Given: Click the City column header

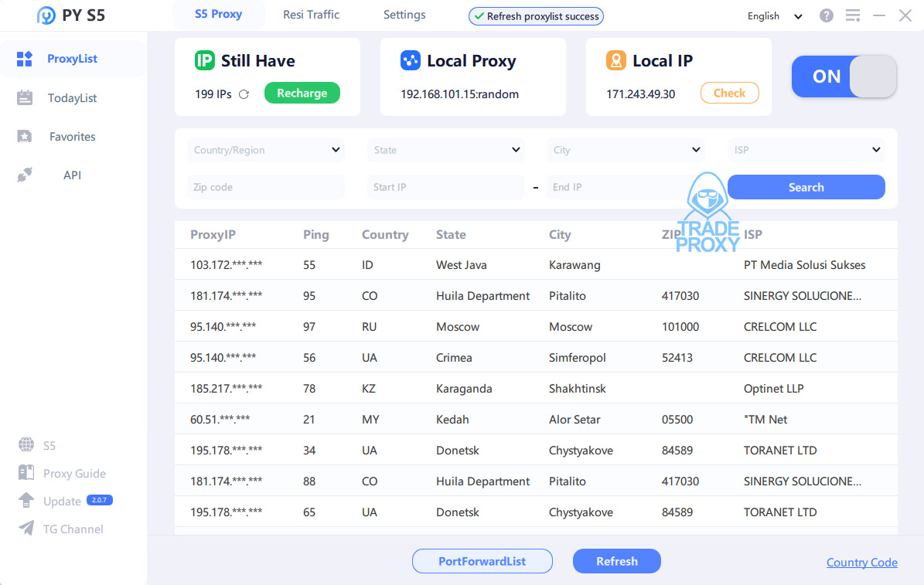Looking at the screenshot, I should click(560, 234).
